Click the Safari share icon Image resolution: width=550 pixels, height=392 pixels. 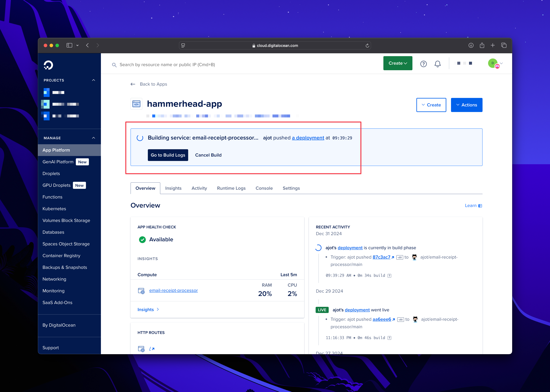point(482,45)
